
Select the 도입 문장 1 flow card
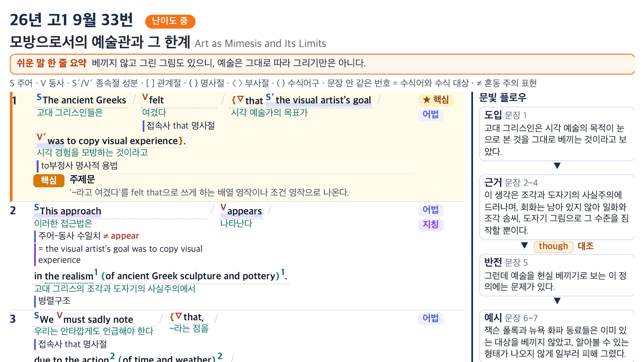(557, 134)
